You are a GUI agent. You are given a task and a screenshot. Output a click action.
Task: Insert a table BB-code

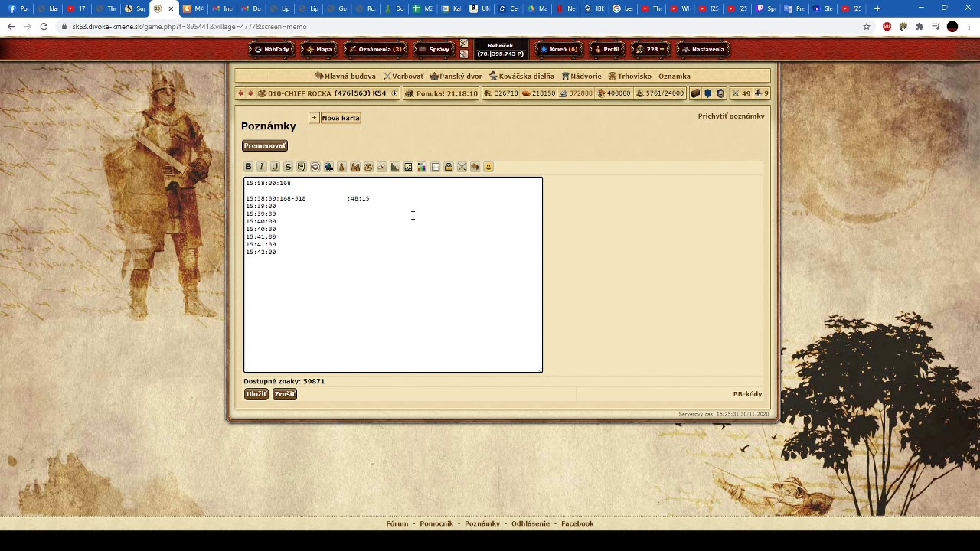[x=435, y=167]
